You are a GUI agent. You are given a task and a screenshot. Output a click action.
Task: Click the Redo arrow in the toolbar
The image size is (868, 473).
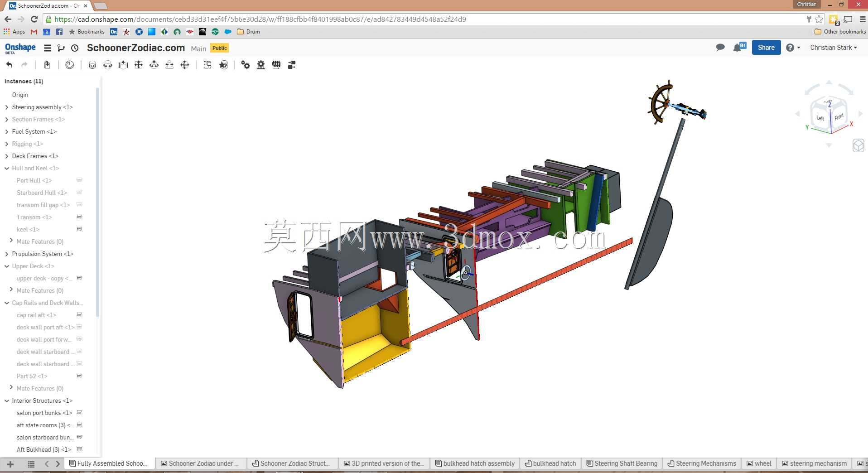click(24, 65)
